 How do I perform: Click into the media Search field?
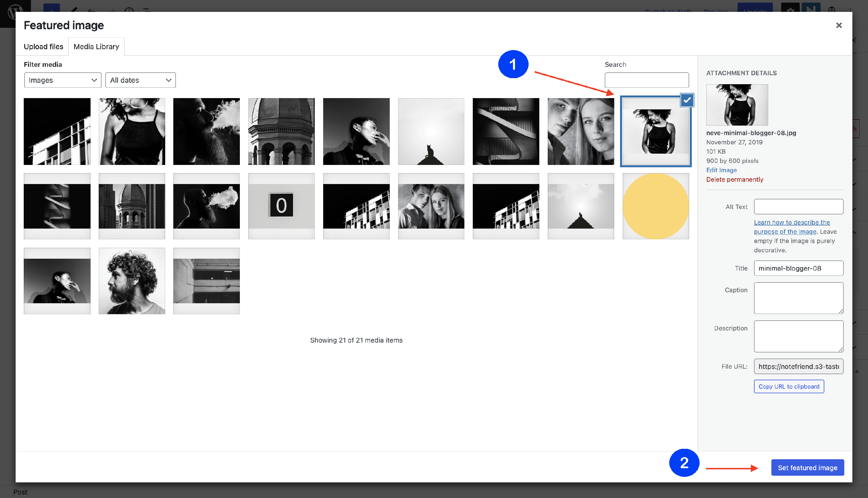point(646,80)
